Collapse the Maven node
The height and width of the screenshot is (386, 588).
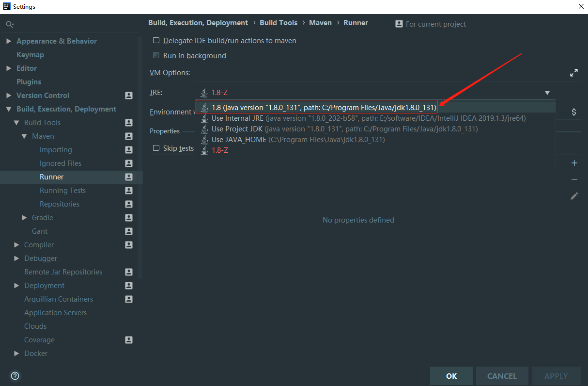(24, 136)
